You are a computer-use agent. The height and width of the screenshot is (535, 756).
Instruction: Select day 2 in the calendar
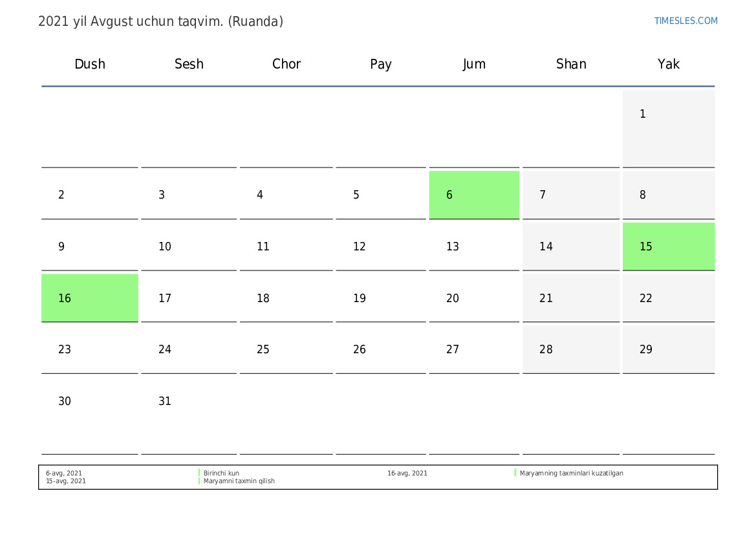[90, 195]
